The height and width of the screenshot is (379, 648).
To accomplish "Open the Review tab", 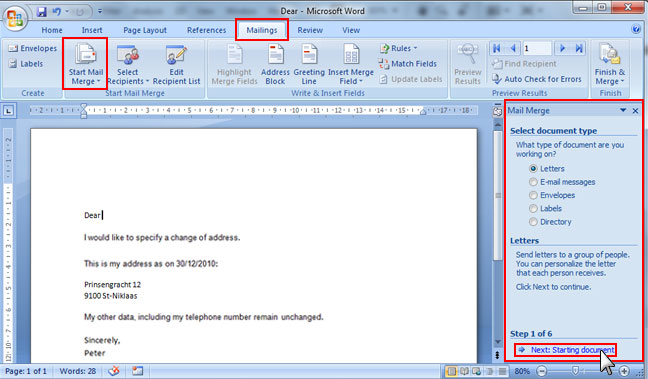I will click(310, 30).
